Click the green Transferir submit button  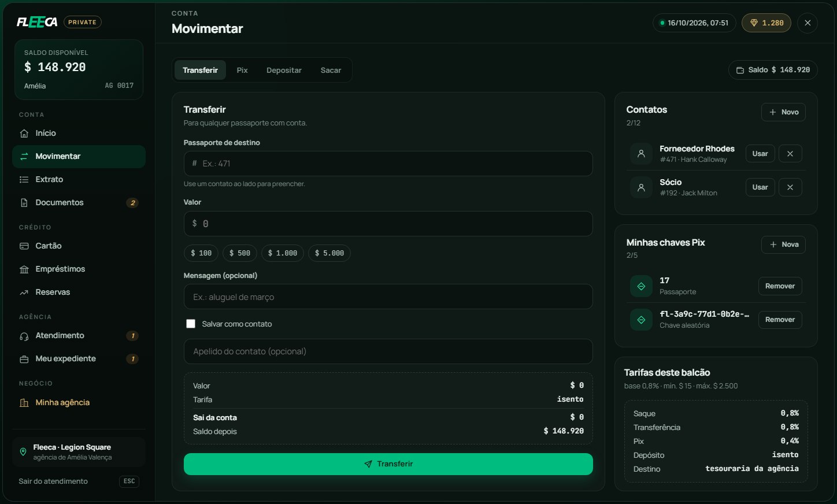388,464
